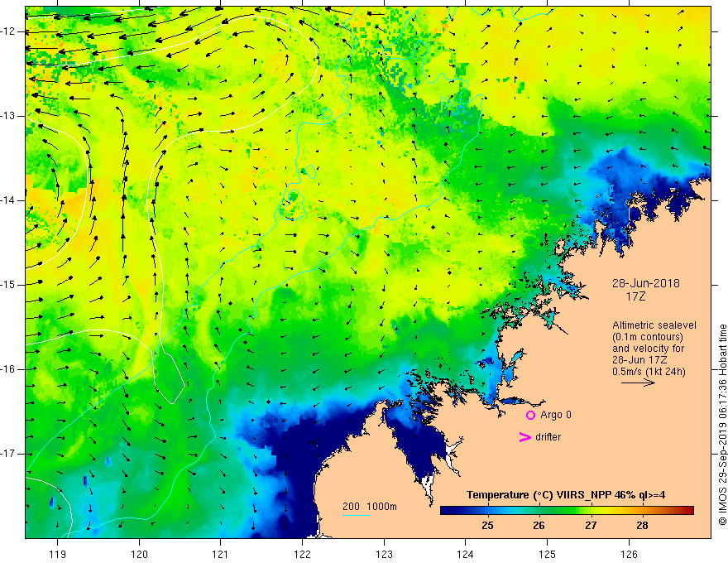Click the longitude axis label 120
Viewport: 728px width, 563px height.
point(139,554)
